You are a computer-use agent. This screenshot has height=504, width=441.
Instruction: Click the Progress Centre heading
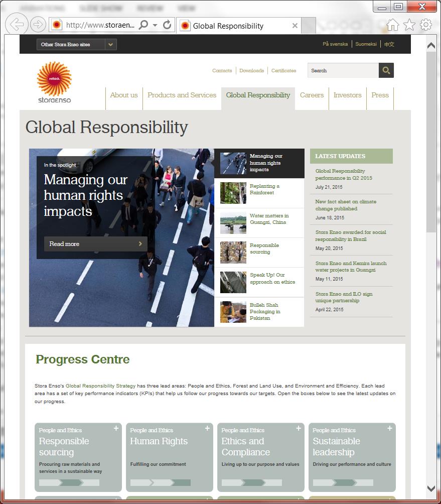click(x=83, y=359)
